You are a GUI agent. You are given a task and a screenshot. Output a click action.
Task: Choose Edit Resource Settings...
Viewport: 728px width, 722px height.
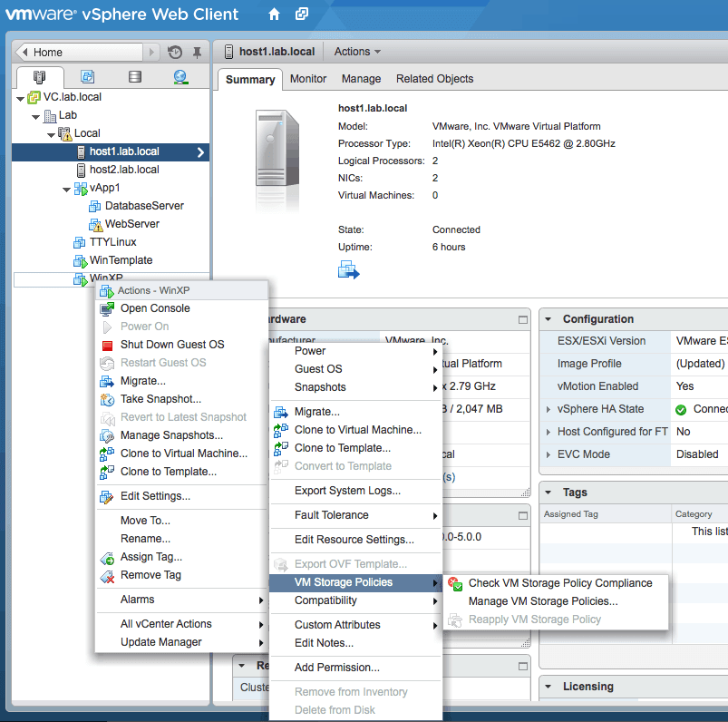355,540
